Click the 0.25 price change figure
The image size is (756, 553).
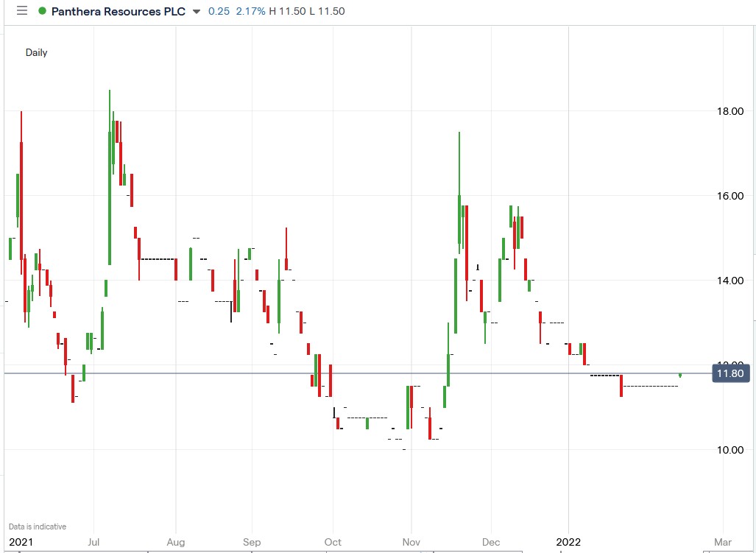point(218,11)
